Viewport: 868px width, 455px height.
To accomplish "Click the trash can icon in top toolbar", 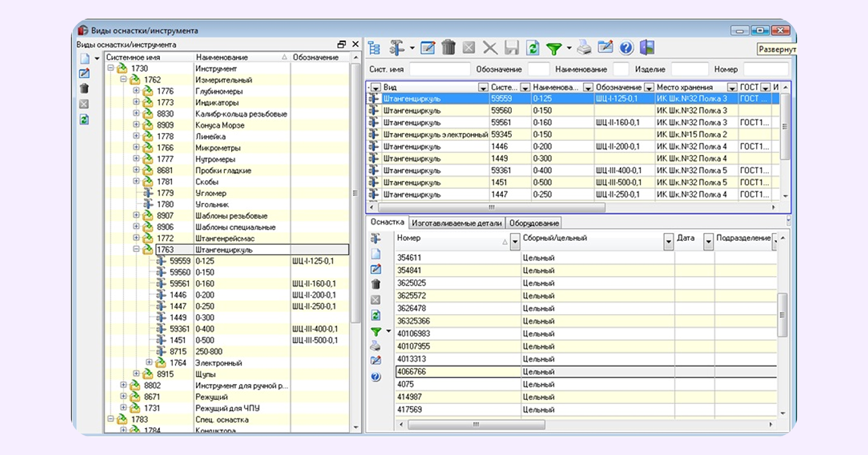I will point(449,48).
